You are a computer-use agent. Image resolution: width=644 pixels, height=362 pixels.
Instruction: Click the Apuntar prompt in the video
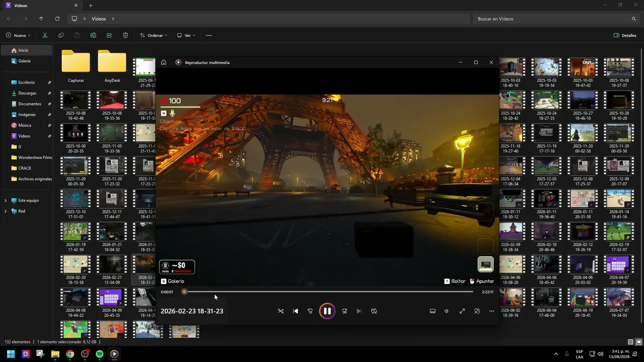[x=482, y=282]
